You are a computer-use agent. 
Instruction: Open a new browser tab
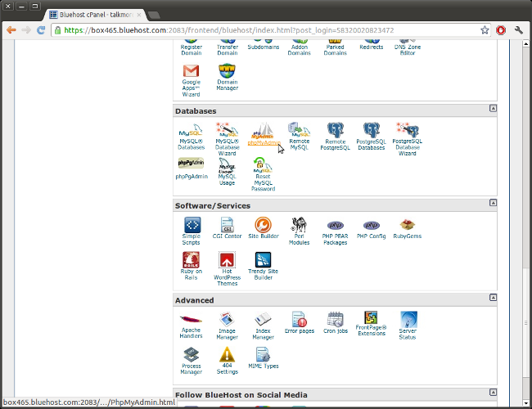154,15
